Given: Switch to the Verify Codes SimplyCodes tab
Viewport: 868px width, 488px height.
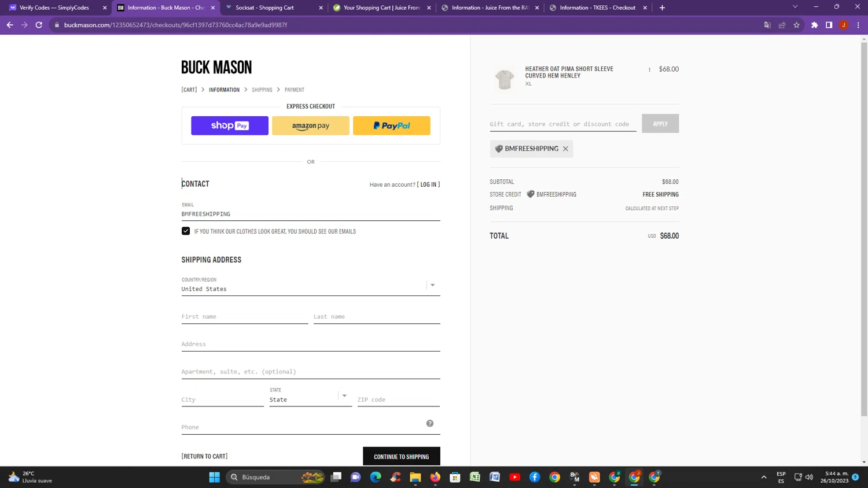Looking at the screenshot, I should coord(54,8).
